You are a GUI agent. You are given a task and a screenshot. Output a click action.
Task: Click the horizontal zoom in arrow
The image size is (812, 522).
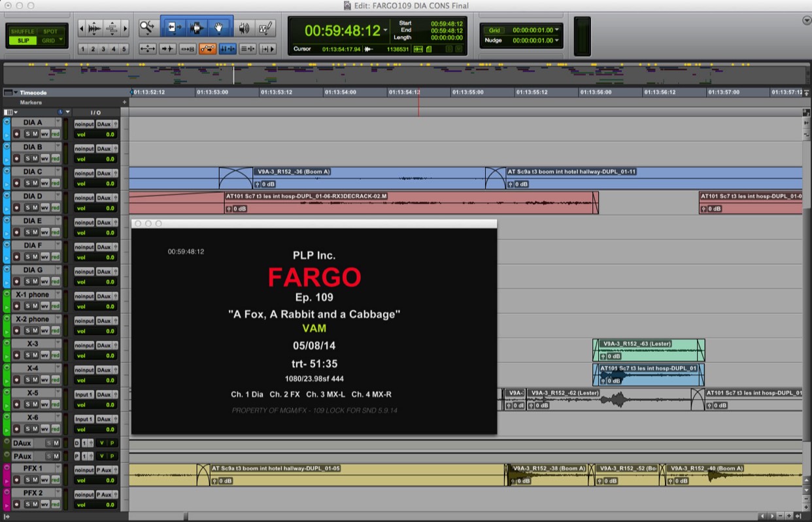click(125, 28)
